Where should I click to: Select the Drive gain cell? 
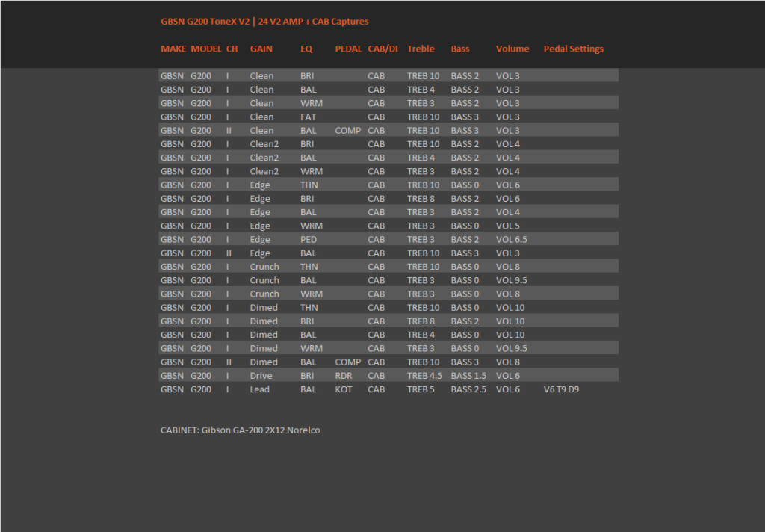(x=261, y=376)
